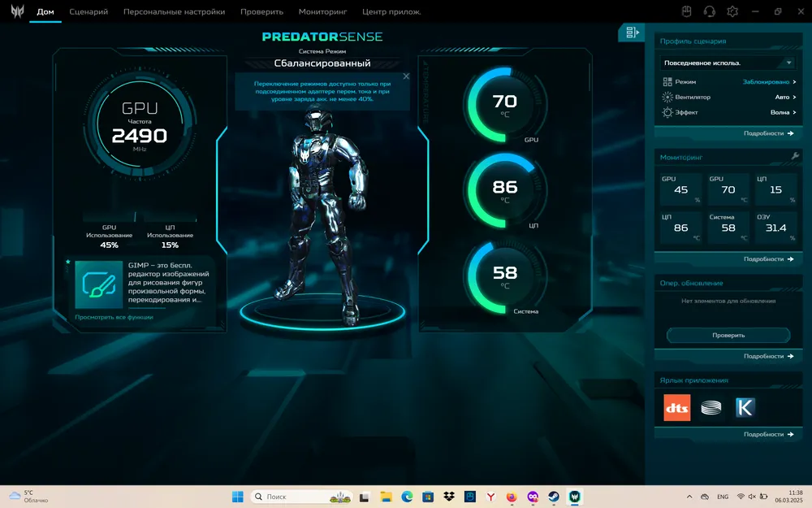Click the headset support icon
Screen dimensions: 812x508
click(x=709, y=11)
